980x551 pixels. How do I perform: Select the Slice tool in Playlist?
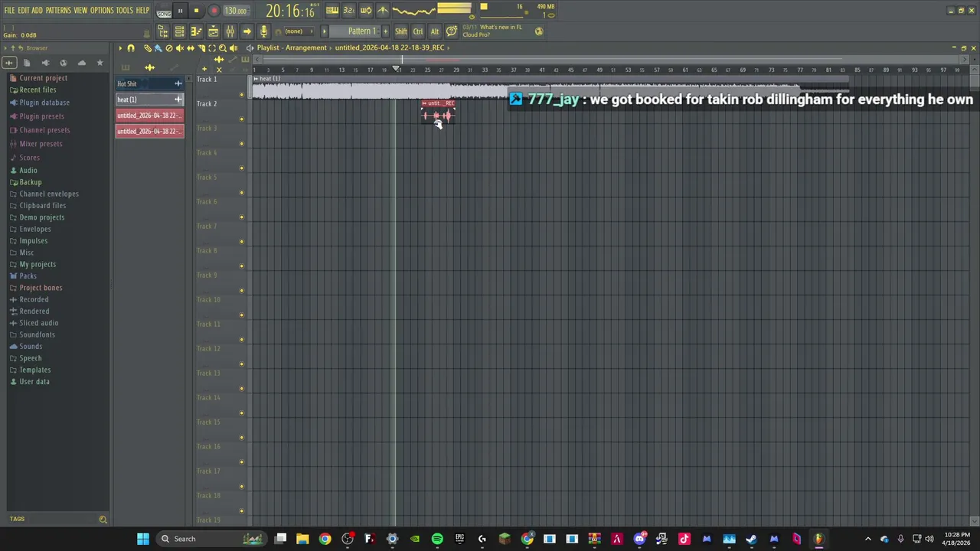[201, 48]
